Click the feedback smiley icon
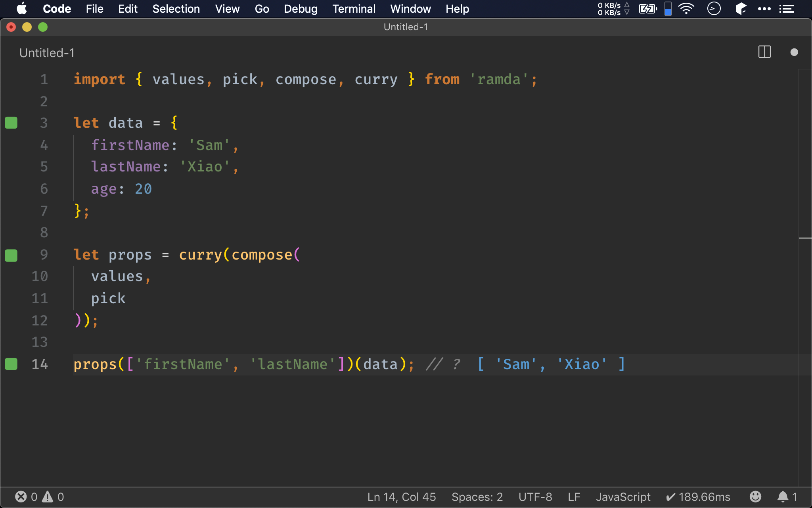 tap(755, 496)
